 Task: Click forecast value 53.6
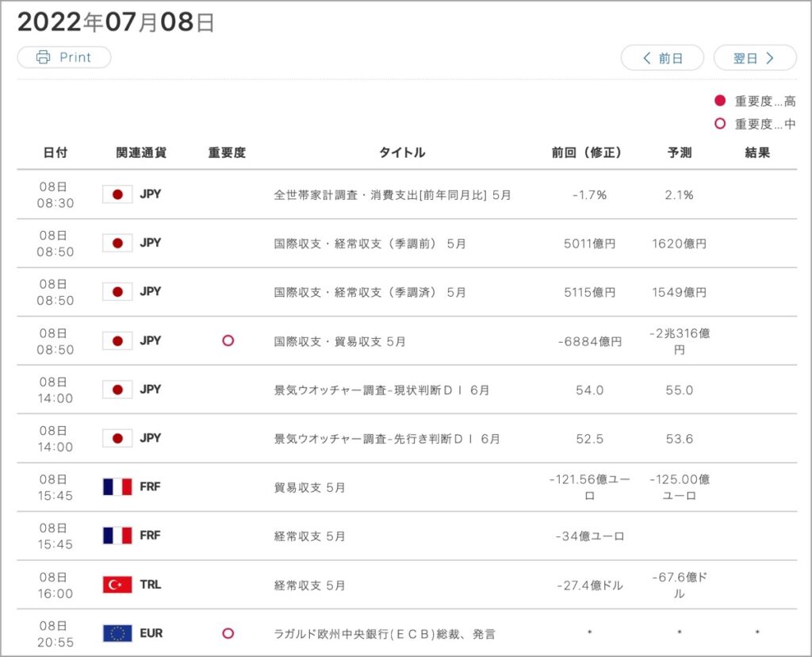pos(679,439)
